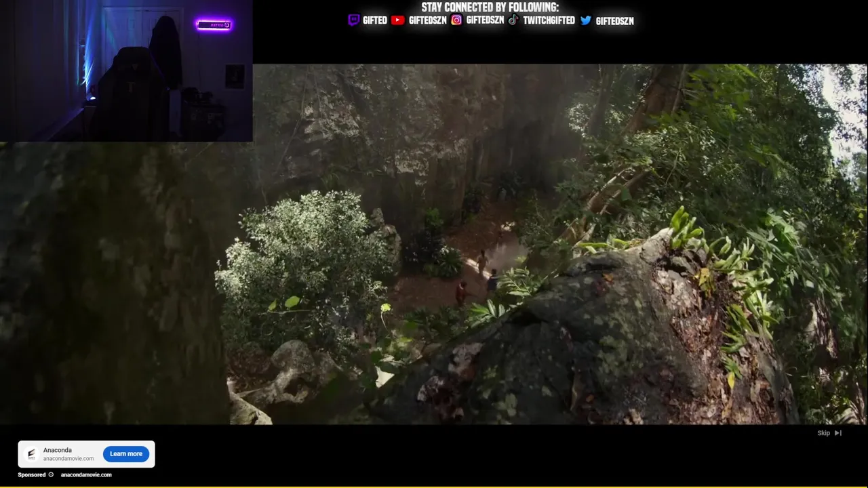Image resolution: width=868 pixels, height=488 pixels.
Task: Open the anacondamovie.com link beside Sponsored
Action: click(86, 475)
